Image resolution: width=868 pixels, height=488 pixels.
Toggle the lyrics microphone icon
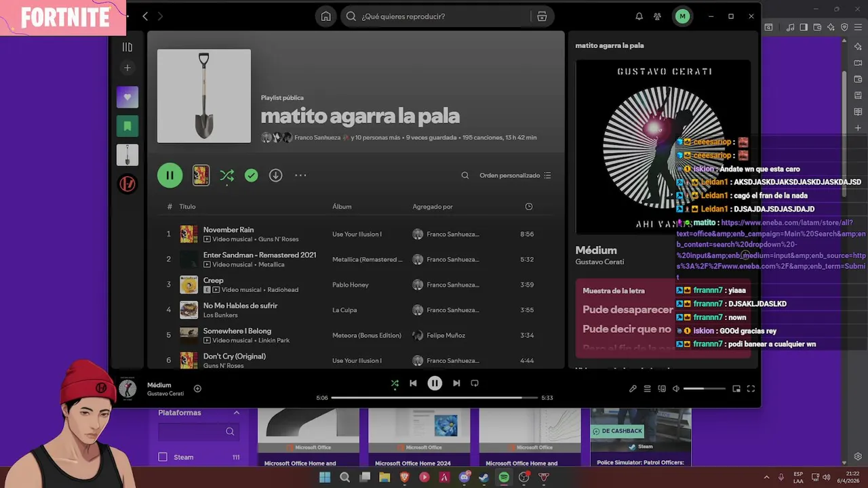(633, 389)
